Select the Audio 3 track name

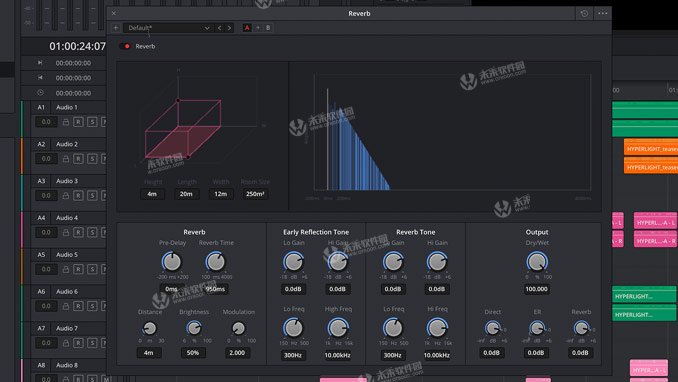67,181
